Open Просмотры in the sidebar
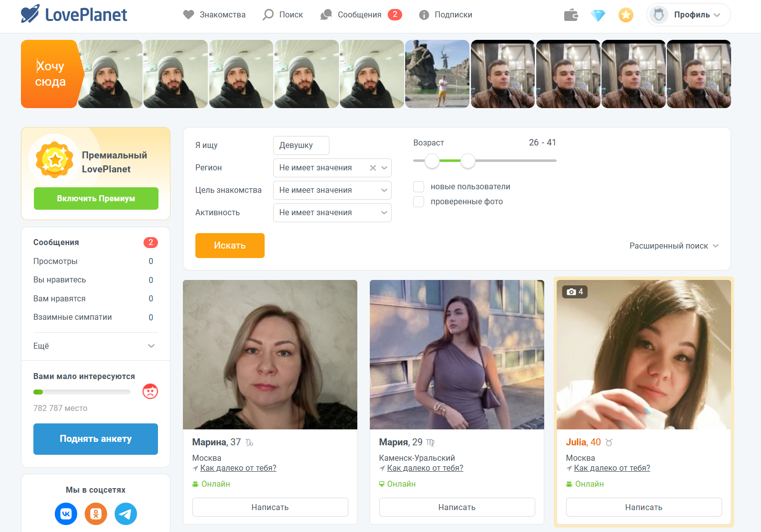 (55, 262)
